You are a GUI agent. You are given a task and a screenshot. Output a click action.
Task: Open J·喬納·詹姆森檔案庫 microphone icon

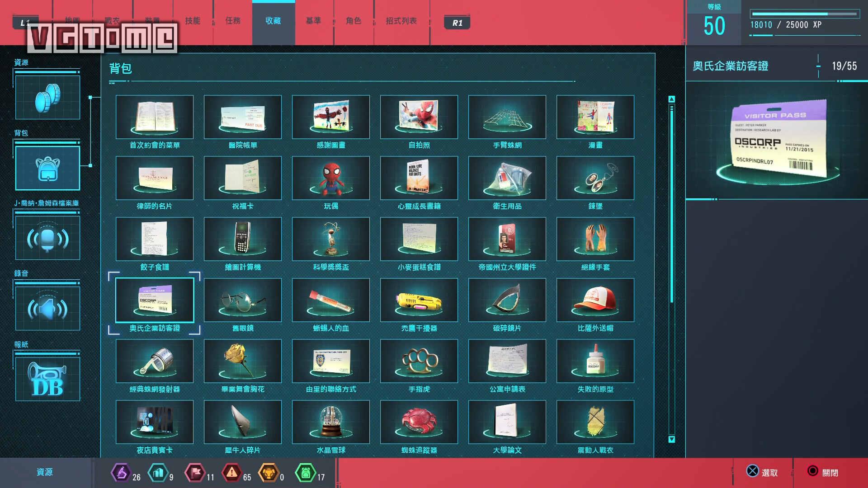tap(47, 238)
